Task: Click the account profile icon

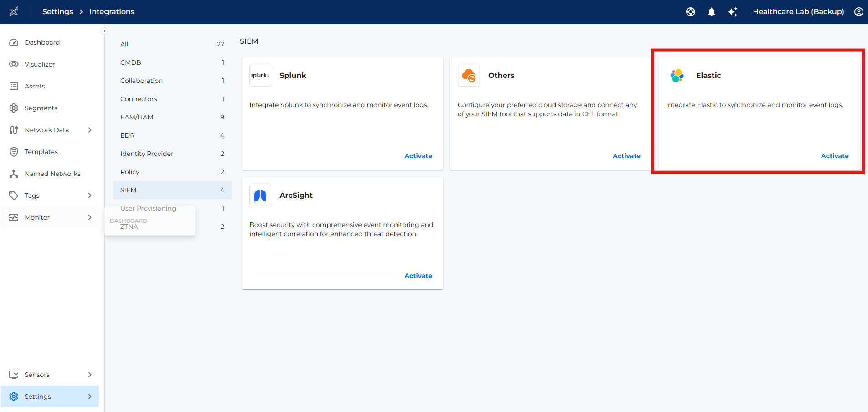Action: (x=858, y=11)
